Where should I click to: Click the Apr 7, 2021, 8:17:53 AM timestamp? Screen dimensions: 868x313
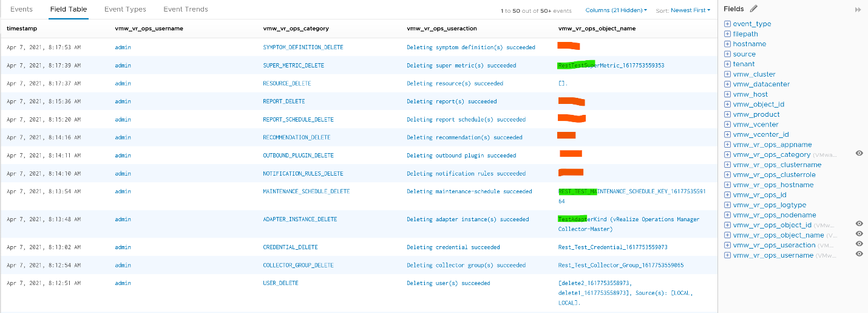(x=44, y=47)
